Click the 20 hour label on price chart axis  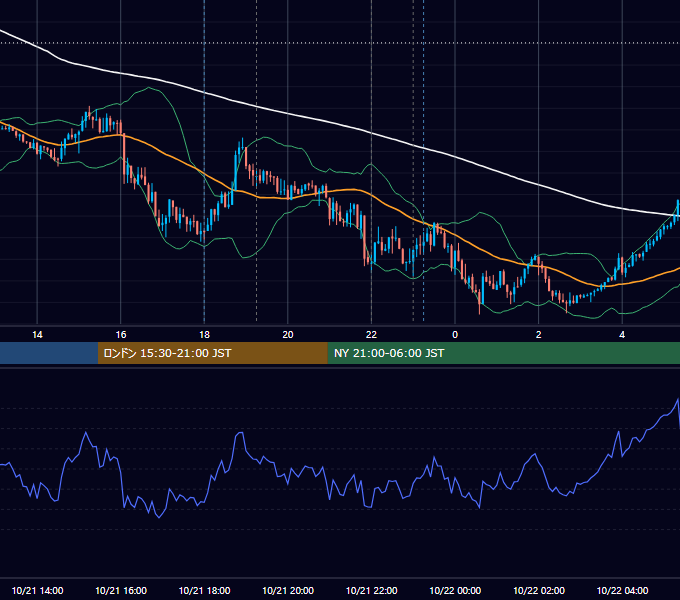[288, 335]
